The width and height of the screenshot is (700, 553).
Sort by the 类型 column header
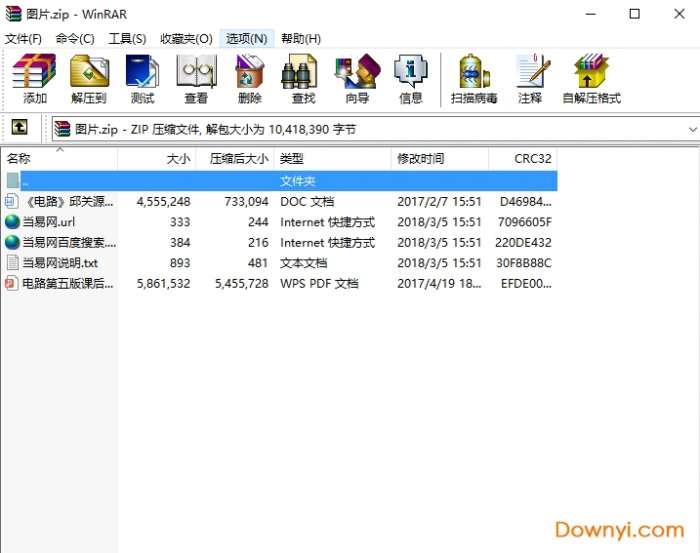point(333,159)
